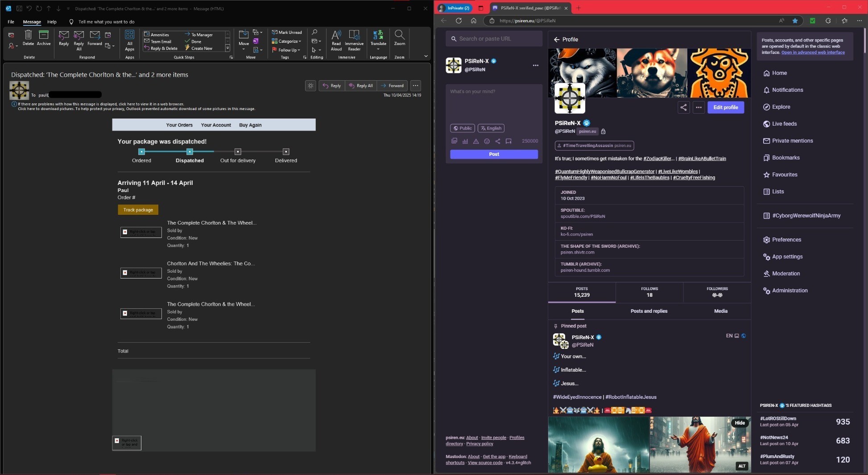Focus the Search or paste URL field

(494, 39)
